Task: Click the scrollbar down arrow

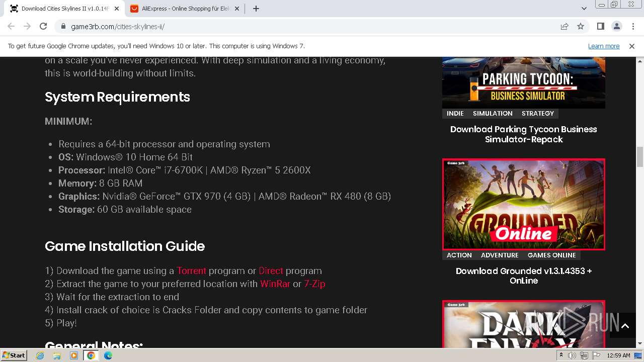Action: [x=640, y=344]
